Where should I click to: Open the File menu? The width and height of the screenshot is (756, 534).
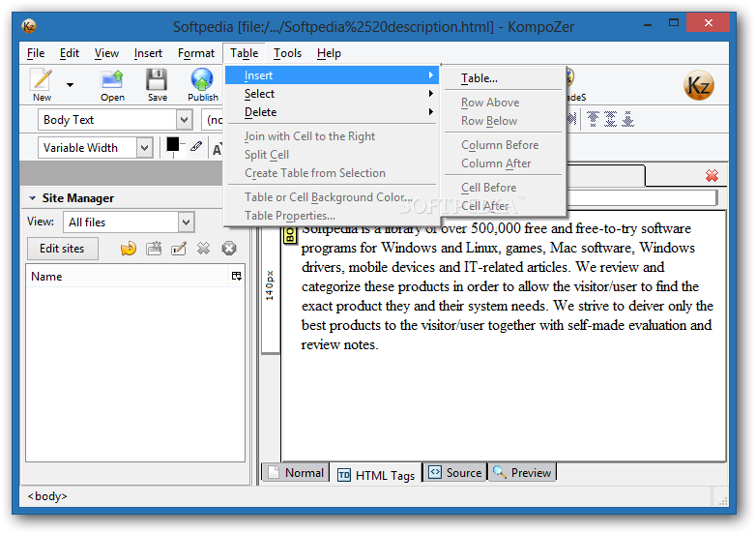click(x=36, y=53)
